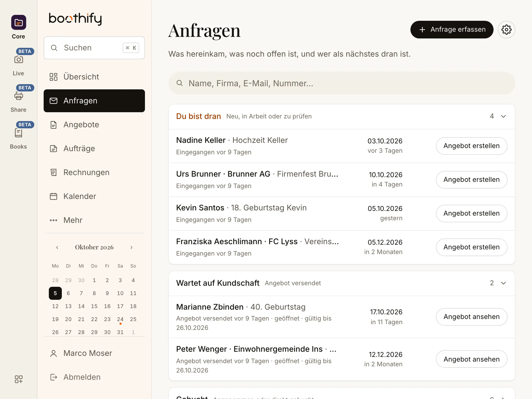532x399 pixels.
Task: Click Anfrage erfassen button
Action: [452, 30]
